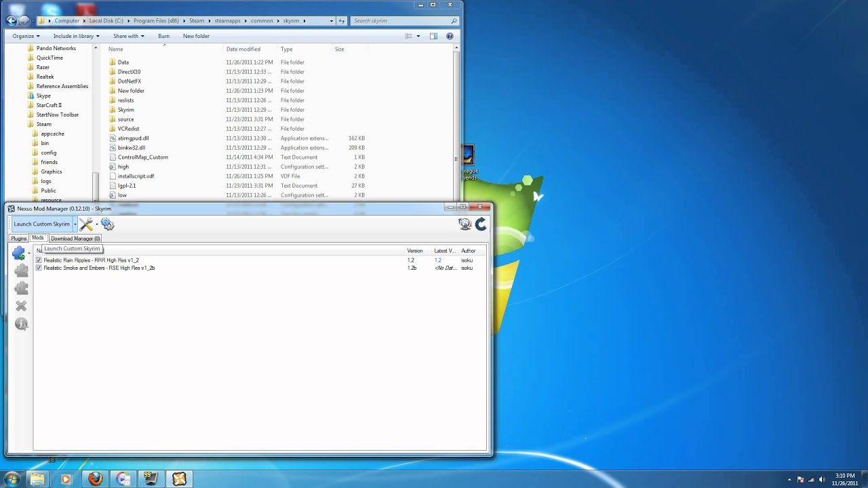The image size is (868, 488).
Task: Open the view options dropdown arrow in Explorer
Action: [x=418, y=36]
